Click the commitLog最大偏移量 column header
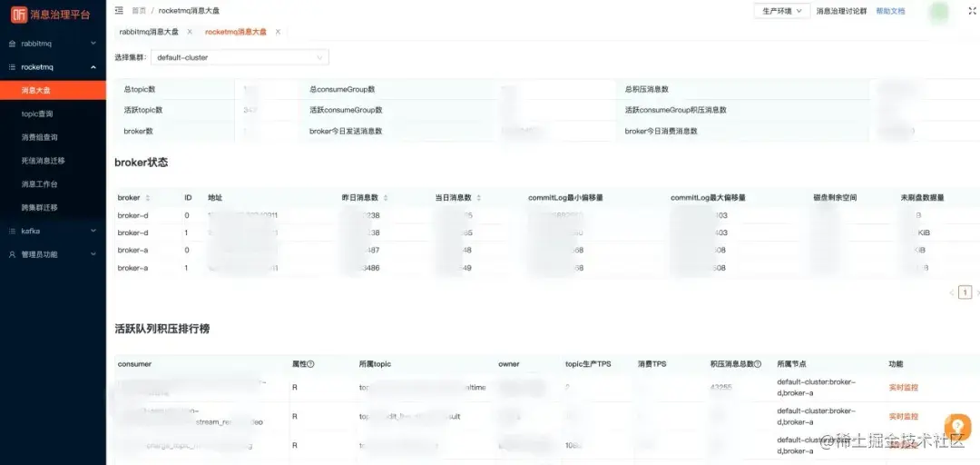This screenshot has height=465, width=980. (x=708, y=198)
